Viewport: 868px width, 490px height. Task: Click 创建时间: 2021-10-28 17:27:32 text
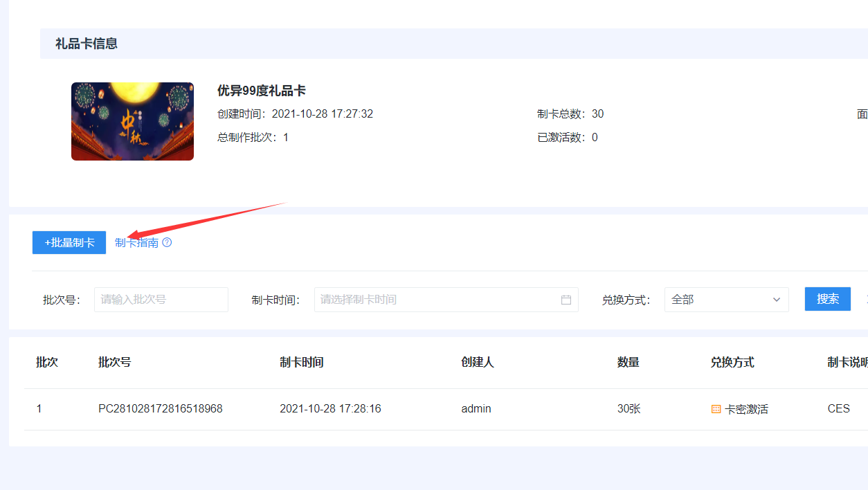(x=296, y=114)
